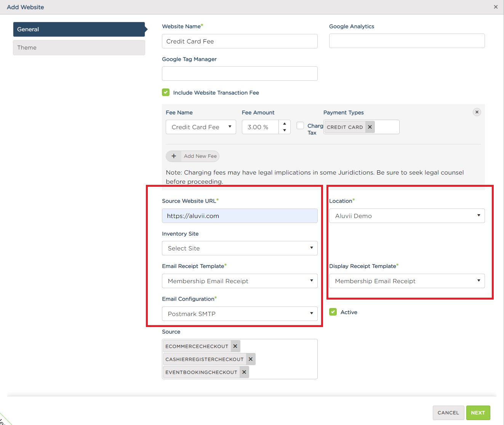504x425 pixels.
Task: Remove the fee row with the circled X
Action: pyautogui.click(x=477, y=112)
